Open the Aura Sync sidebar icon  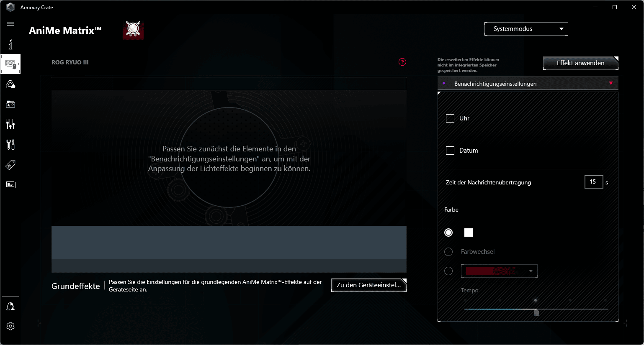10,85
